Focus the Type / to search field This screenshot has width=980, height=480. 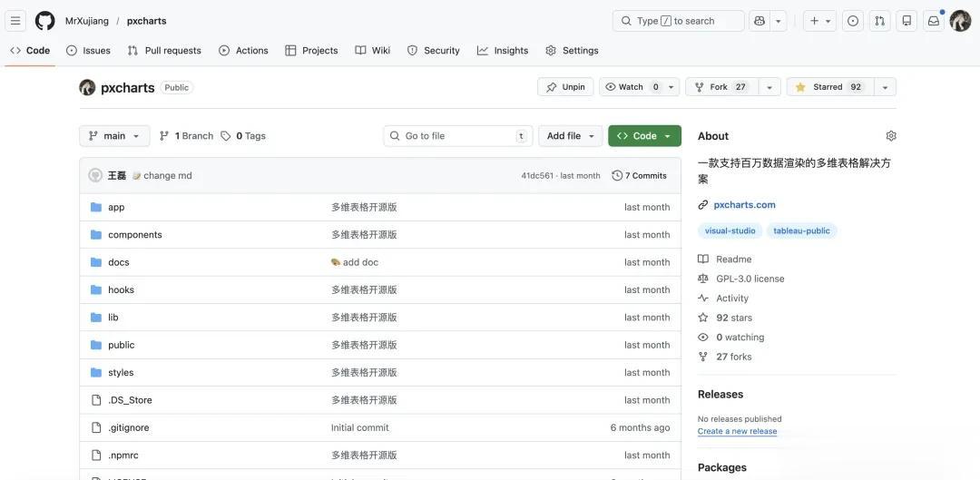tap(678, 21)
